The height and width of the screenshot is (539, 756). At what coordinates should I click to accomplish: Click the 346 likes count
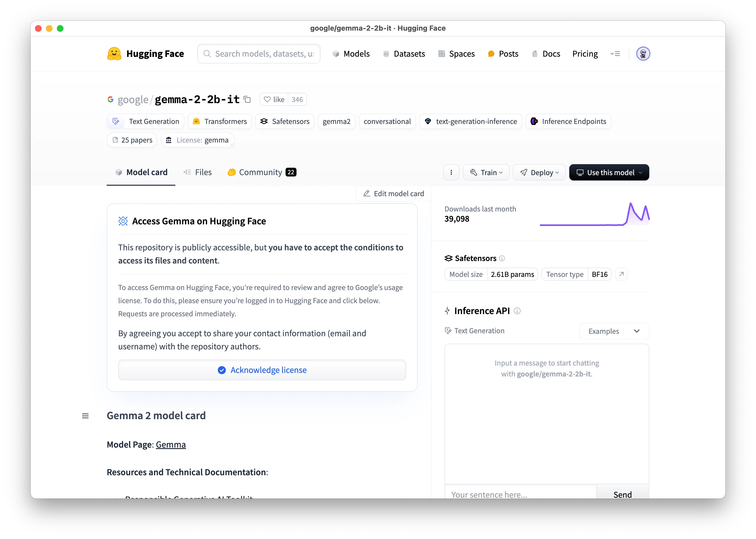[297, 100]
